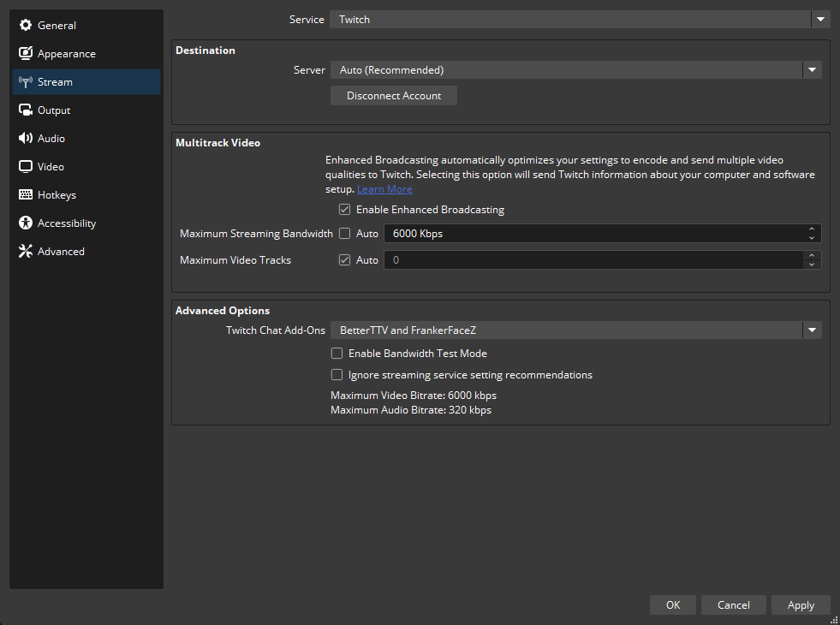Click the OK button
Image resolution: width=840 pixels, height=625 pixels.
pos(673,604)
